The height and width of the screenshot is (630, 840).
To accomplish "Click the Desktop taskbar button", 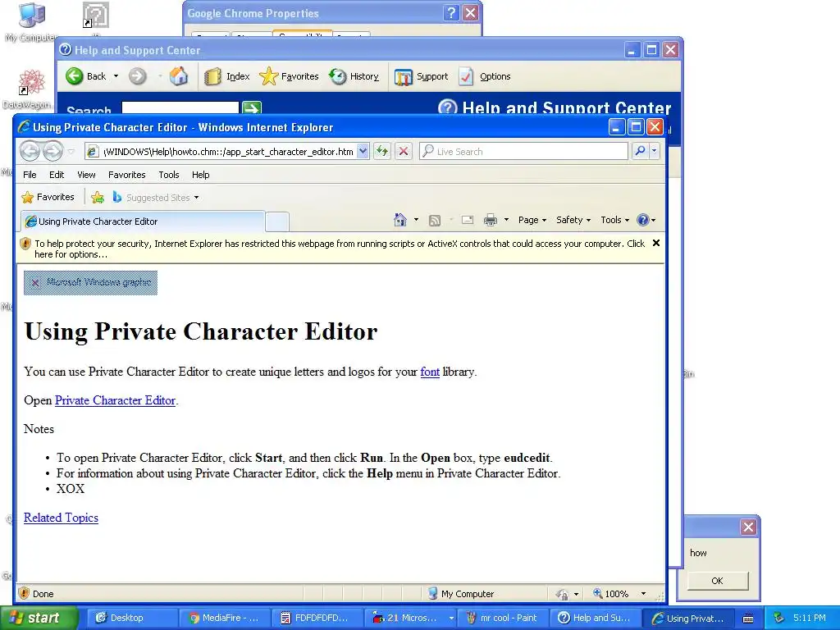I will coord(130,618).
